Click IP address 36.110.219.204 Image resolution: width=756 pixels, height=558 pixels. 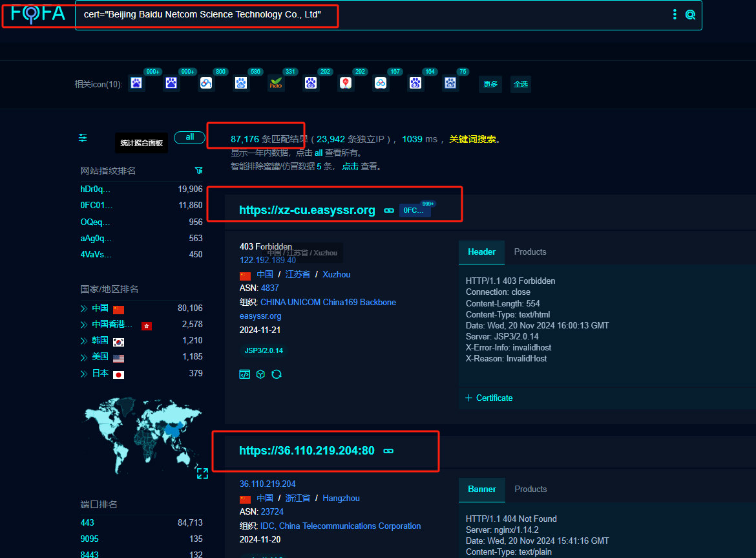pos(268,484)
